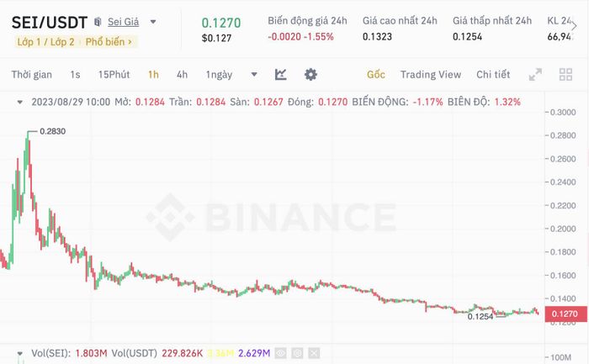Click the Phổ biến tag link
Viewport: 589px width, 364px height.
109,40
